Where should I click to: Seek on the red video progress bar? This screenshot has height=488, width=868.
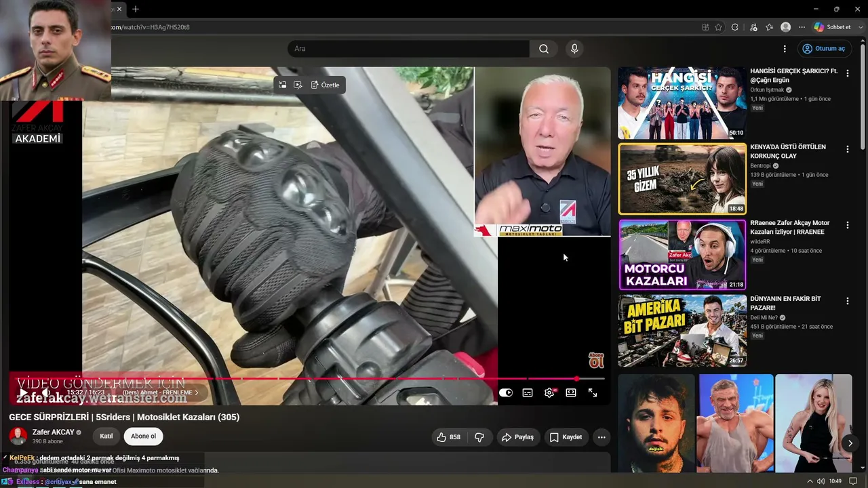[307, 379]
